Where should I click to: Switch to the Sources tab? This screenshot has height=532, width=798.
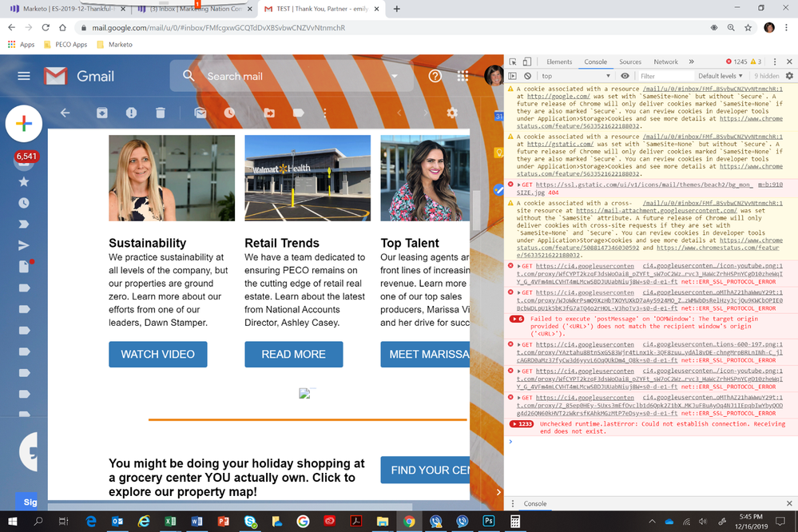tap(630, 62)
